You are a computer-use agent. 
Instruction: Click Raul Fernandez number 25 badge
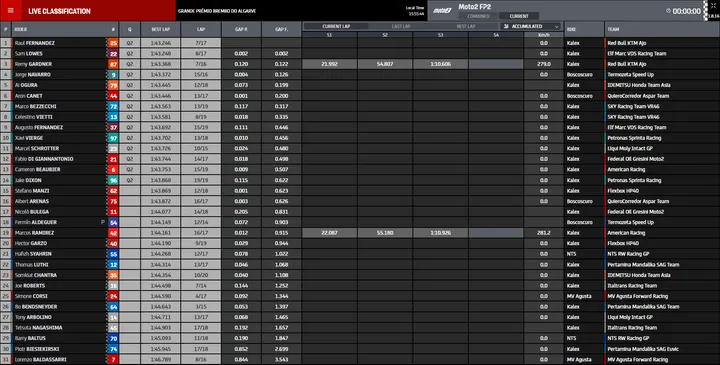point(113,43)
